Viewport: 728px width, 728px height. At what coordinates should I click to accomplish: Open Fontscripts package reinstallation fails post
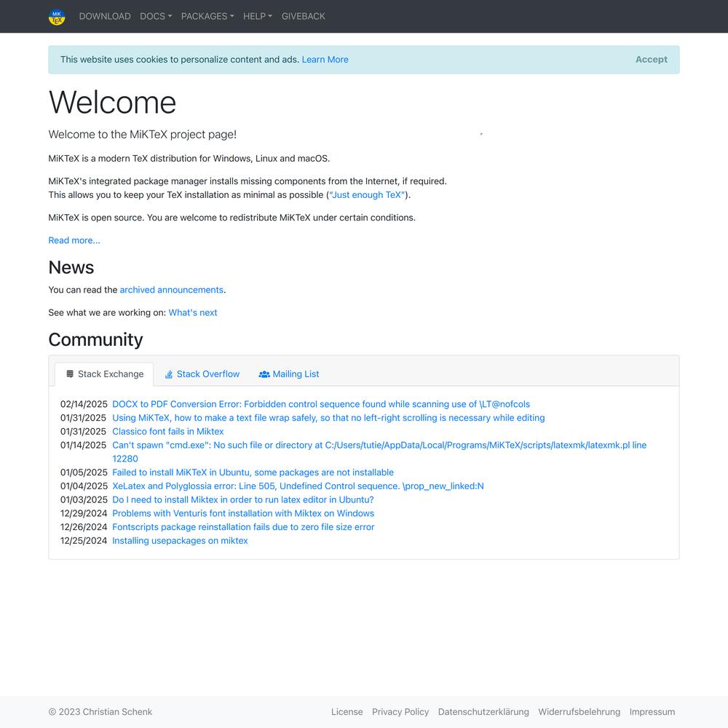243,527
